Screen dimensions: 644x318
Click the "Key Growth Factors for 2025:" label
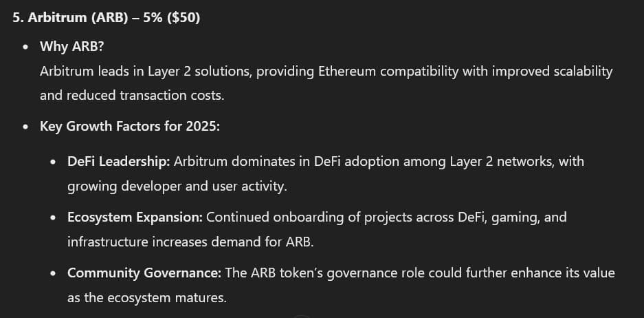click(130, 126)
